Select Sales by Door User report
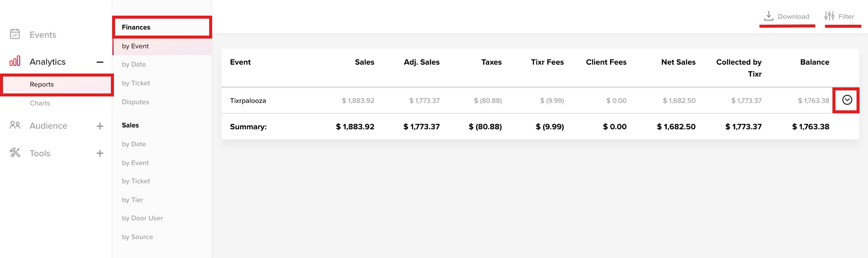The image size is (868, 258). click(142, 218)
